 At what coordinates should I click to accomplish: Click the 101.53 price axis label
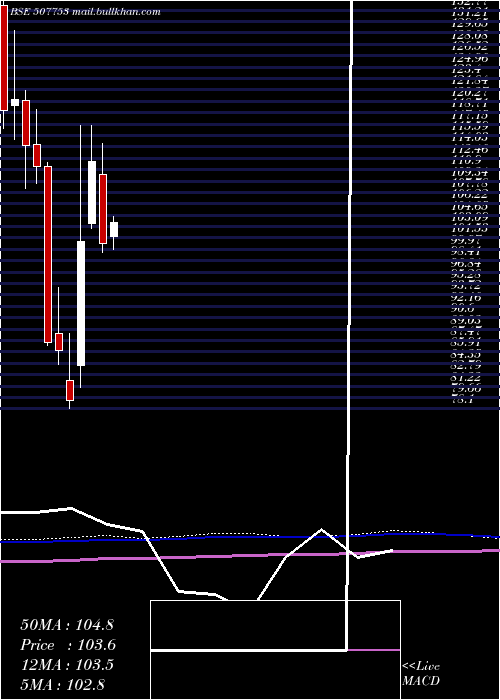pos(471,230)
